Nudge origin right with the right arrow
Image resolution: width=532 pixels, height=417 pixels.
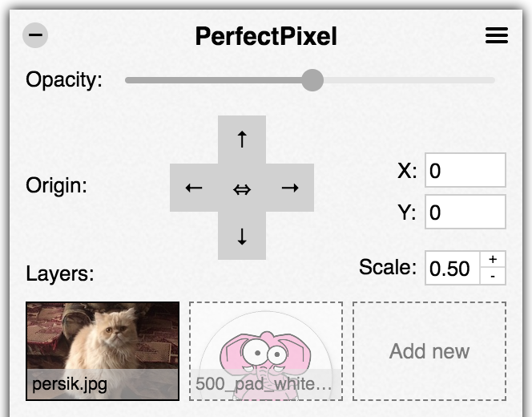point(290,188)
